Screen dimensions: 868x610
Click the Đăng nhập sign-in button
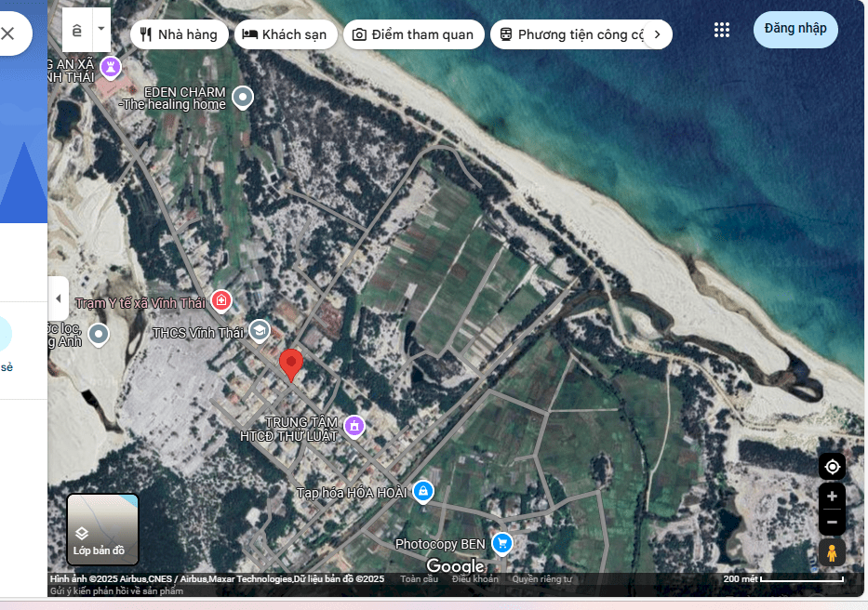point(795,29)
